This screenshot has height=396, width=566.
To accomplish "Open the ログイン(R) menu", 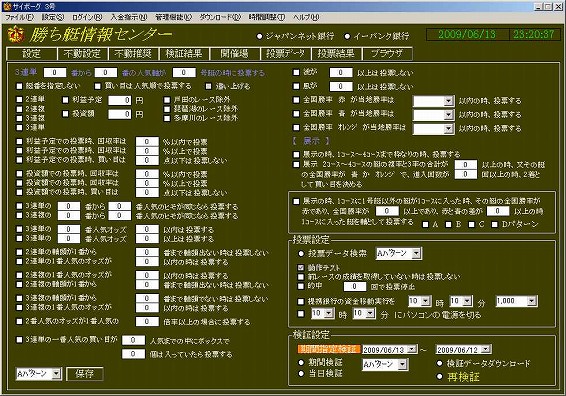I will tap(87, 17).
